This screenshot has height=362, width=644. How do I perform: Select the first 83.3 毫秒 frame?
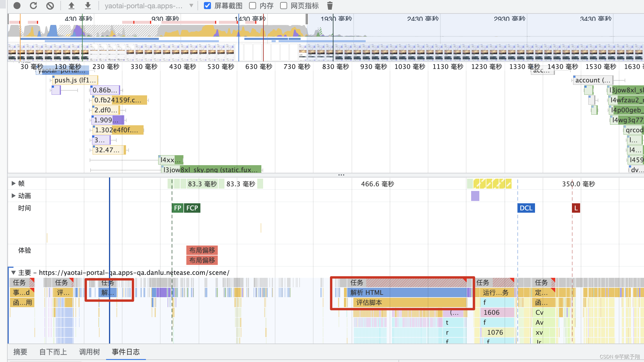(202, 184)
